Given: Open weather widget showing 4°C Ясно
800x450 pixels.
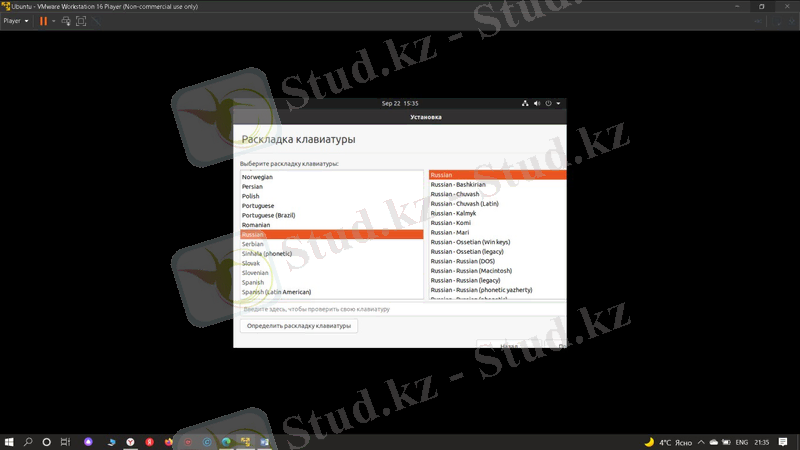Looking at the screenshot, I should point(668,442).
